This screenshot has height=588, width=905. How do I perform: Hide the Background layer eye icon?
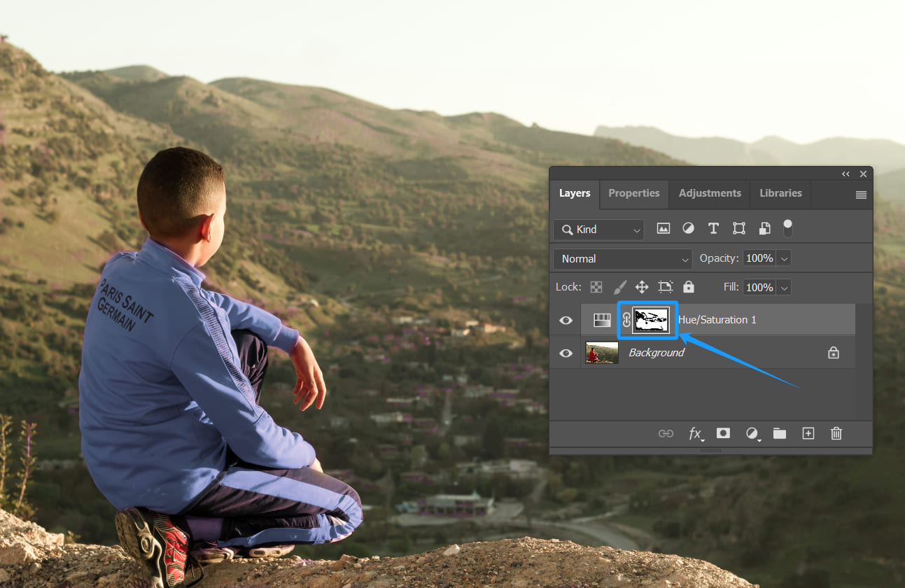[566, 353]
